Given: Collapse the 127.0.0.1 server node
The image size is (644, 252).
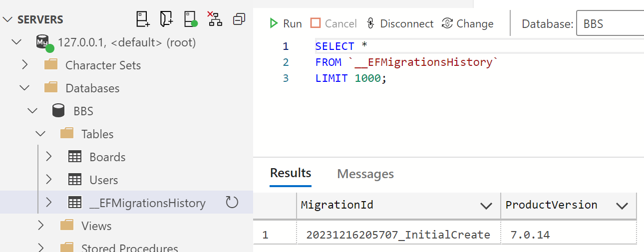Looking at the screenshot, I should [x=17, y=42].
